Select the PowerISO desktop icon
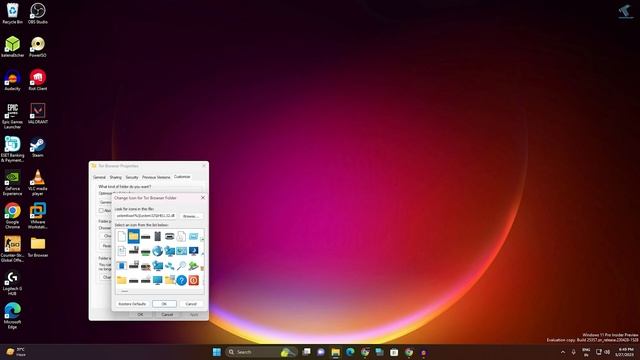Image resolution: width=640 pixels, height=360 pixels. coord(38,47)
